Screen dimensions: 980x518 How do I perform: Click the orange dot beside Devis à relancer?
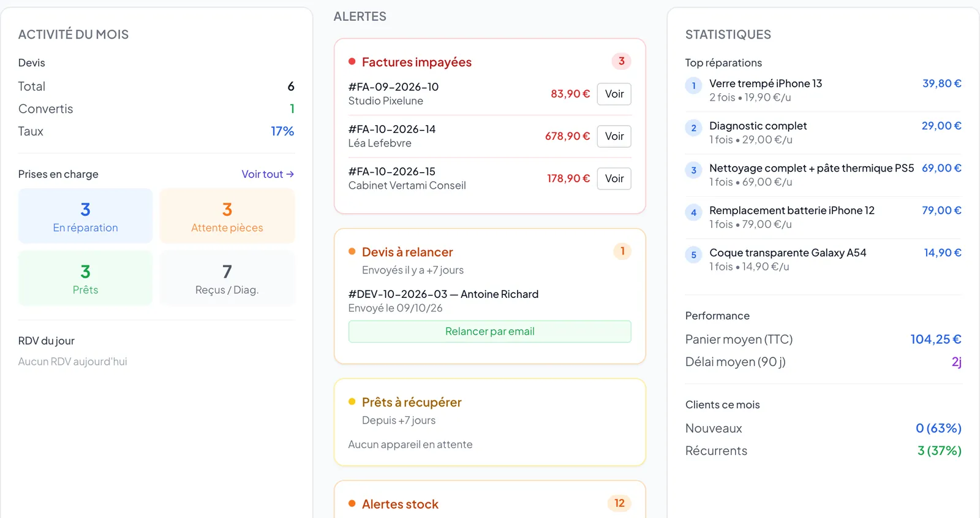click(352, 251)
